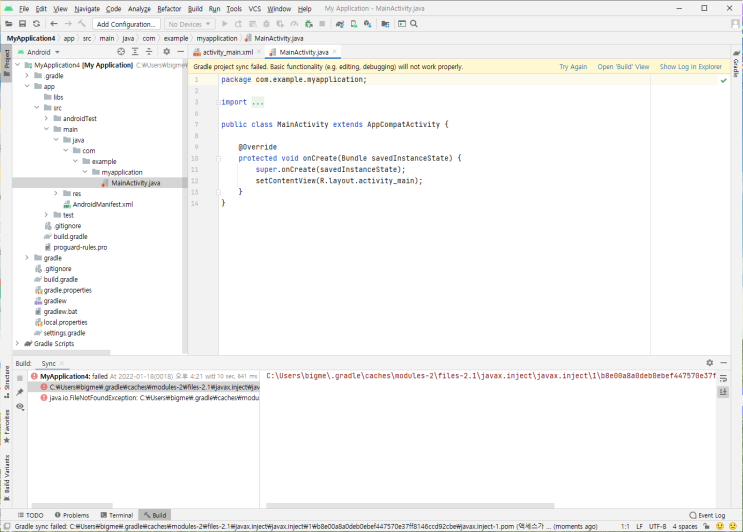This screenshot has height=532, width=743.
Task: Open the Refactor menu
Action: point(169,9)
